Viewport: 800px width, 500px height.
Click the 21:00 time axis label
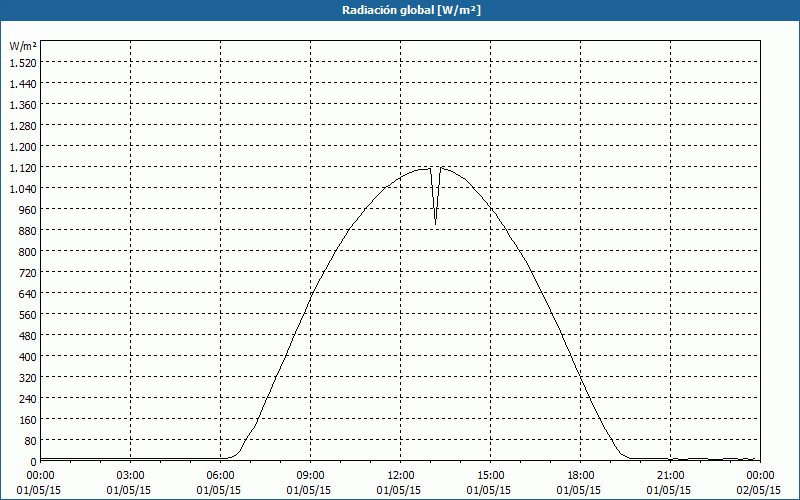point(670,476)
